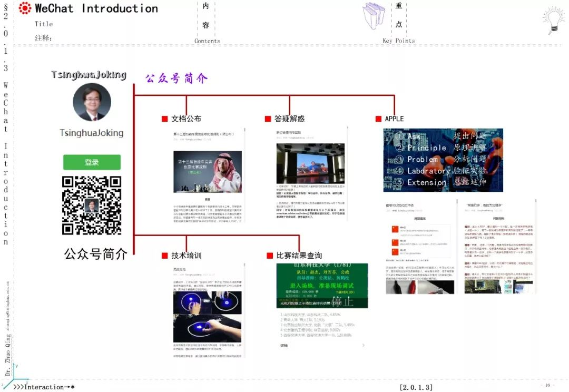Click the Title label under the heading
This screenshot has width=569, height=392.
44,24
